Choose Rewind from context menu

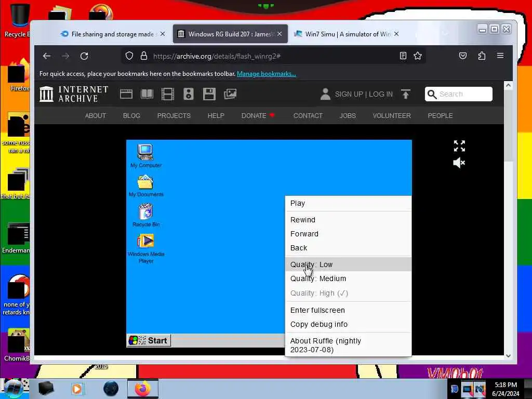[x=348, y=220]
